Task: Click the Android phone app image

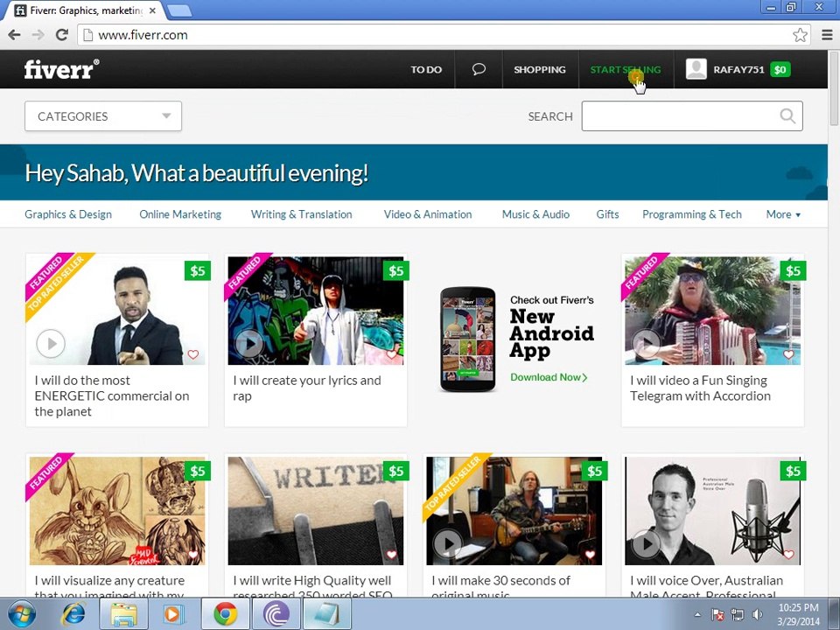Action: [x=467, y=339]
